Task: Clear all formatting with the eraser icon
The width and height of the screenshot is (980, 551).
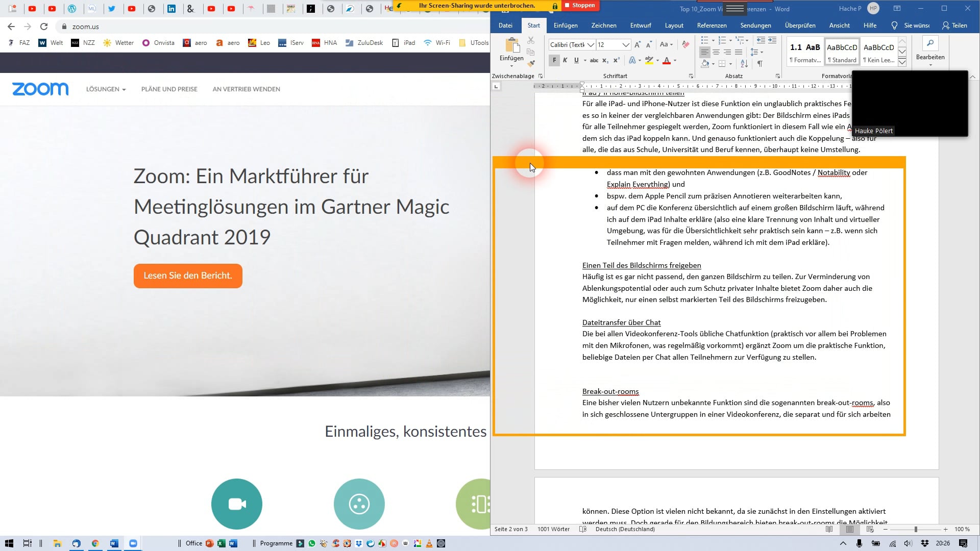Action: click(x=685, y=45)
